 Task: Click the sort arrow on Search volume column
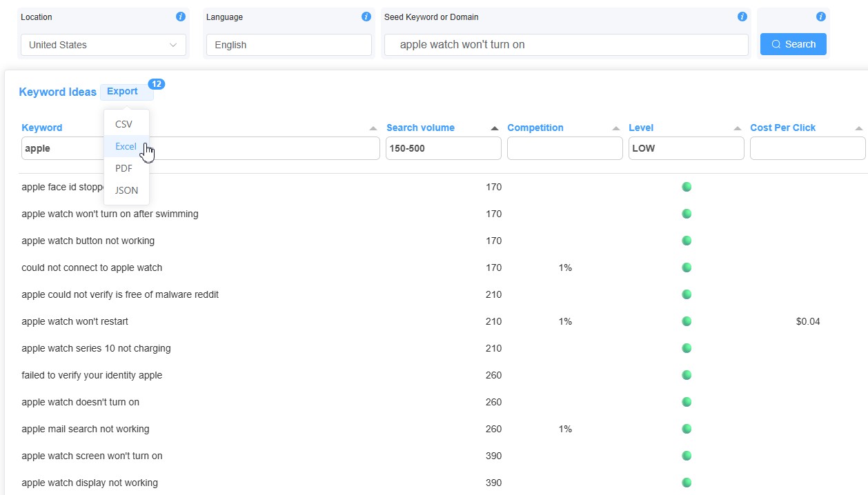[x=494, y=128]
